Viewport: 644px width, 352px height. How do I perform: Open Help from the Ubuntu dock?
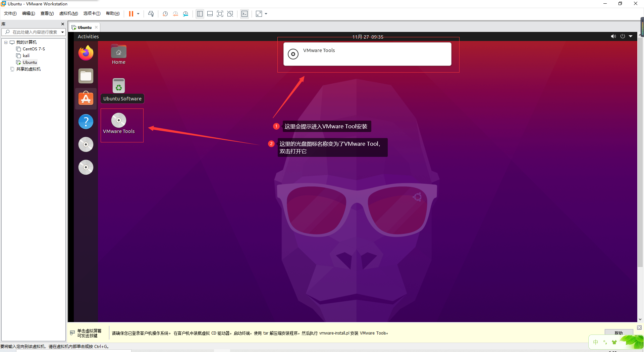pyautogui.click(x=86, y=122)
